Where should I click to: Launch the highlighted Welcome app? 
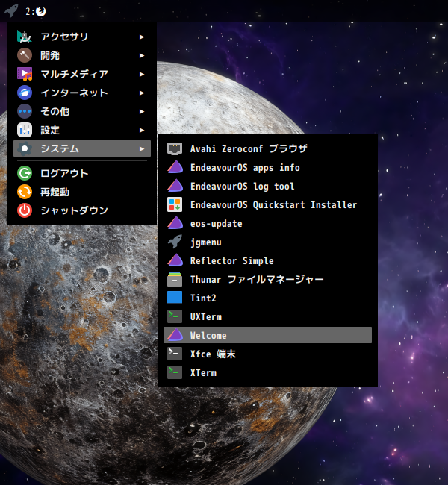tap(267, 335)
